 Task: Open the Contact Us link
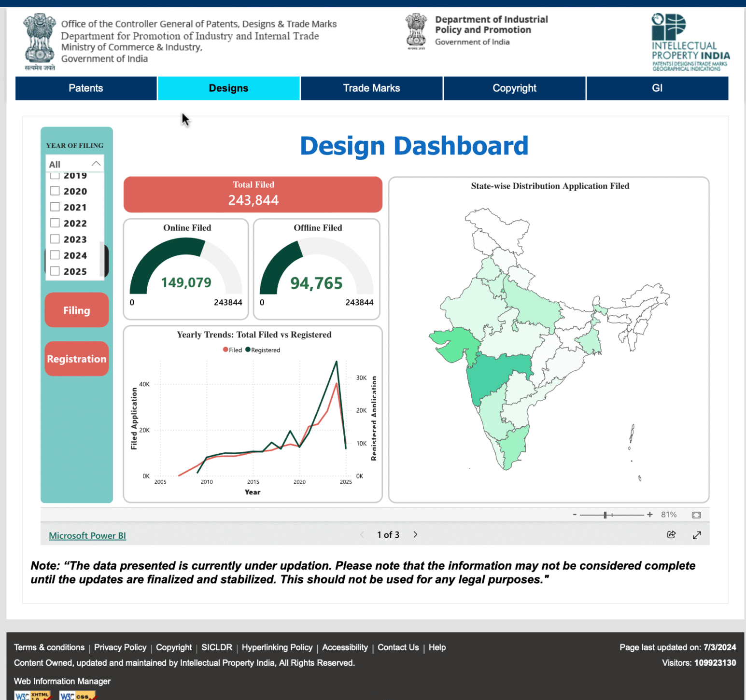point(398,647)
